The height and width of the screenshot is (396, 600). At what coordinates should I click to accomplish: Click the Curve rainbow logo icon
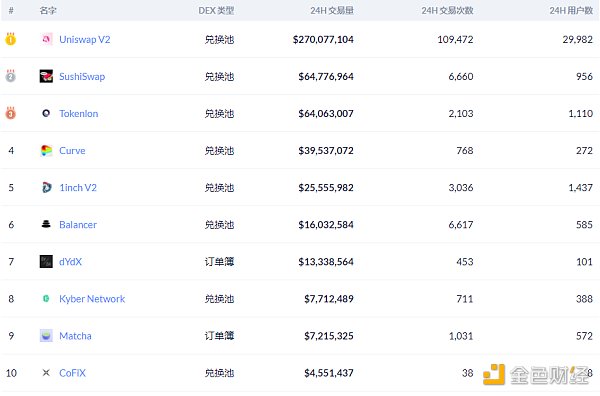pyautogui.click(x=46, y=150)
